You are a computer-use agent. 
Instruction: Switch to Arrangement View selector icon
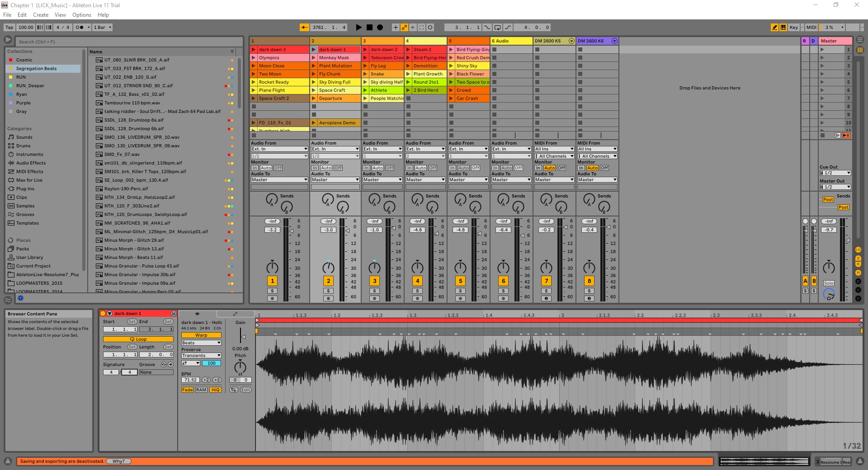[x=860, y=40]
